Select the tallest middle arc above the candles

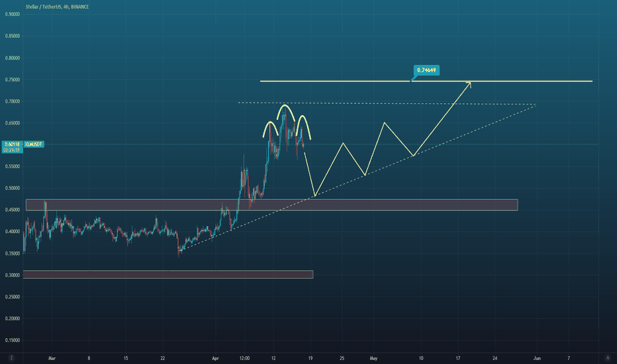tap(286, 105)
